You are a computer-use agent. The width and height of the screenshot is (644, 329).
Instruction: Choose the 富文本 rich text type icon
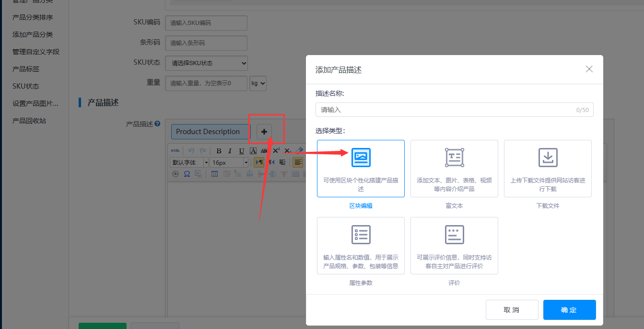click(454, 158)
